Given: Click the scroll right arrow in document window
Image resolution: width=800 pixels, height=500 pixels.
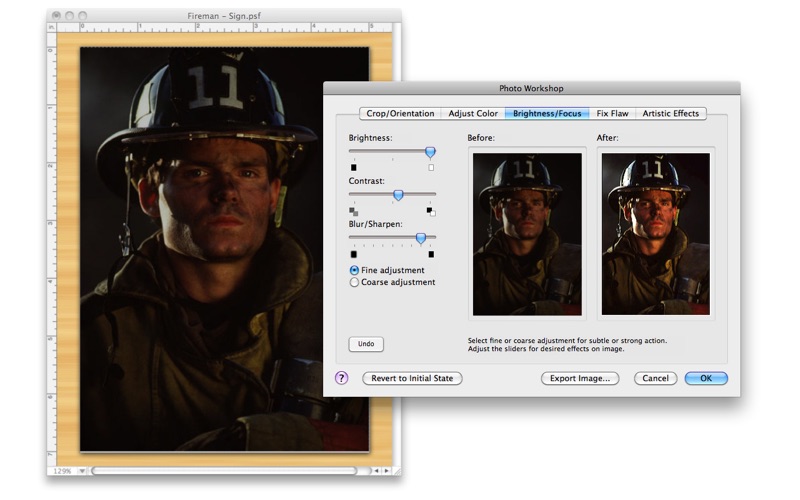Looking at the screenshot, I should 387,470.
